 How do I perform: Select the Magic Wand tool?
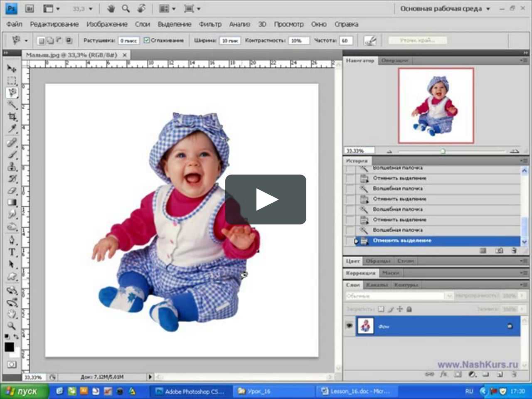tap(12, 104)
